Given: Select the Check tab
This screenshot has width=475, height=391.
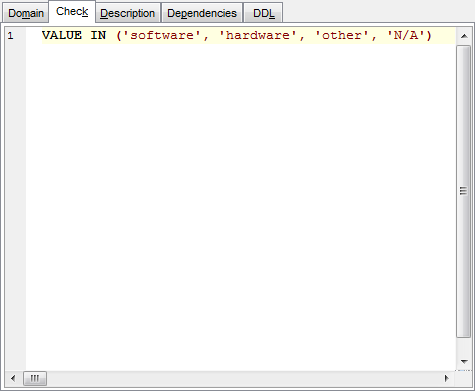Looking at the screenshot, I should 72,12.
